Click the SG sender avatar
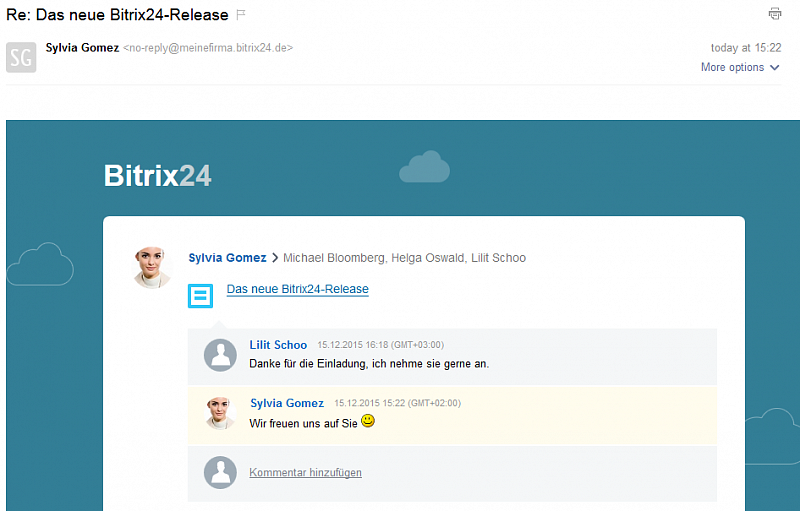The image size is (800, 511). (21, 57)
